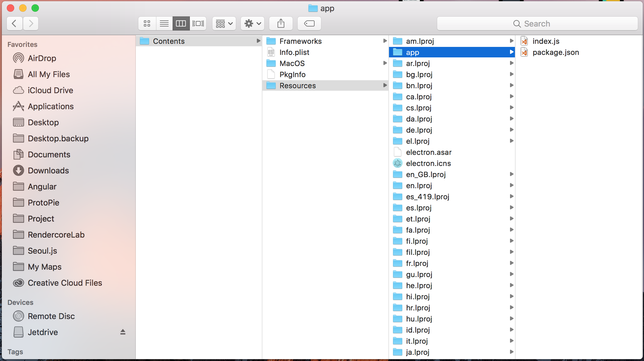This screenshot has width=644, height=361.
Task: Select the column view toggle
Action: (181, 23)
